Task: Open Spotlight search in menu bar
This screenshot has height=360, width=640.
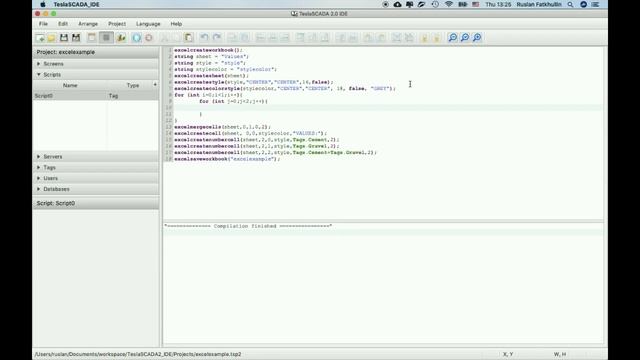Action: 570,4
